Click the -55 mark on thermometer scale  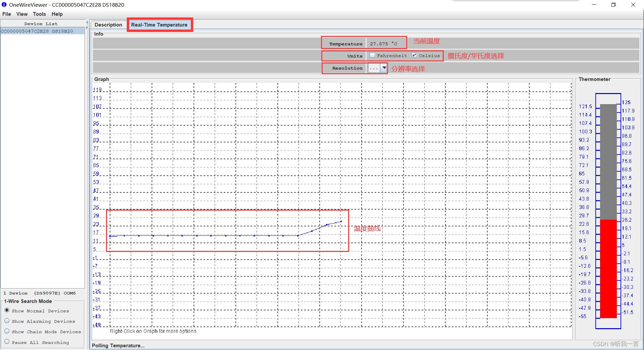583,316
